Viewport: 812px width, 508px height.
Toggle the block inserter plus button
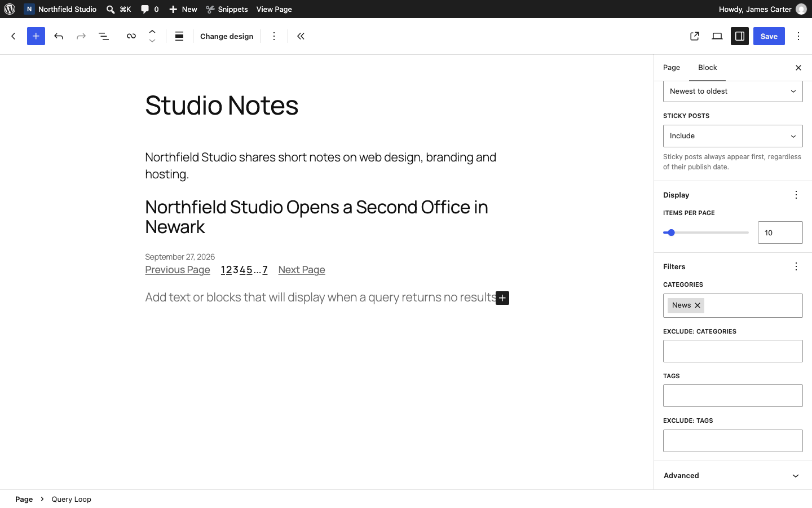[36, 36]
